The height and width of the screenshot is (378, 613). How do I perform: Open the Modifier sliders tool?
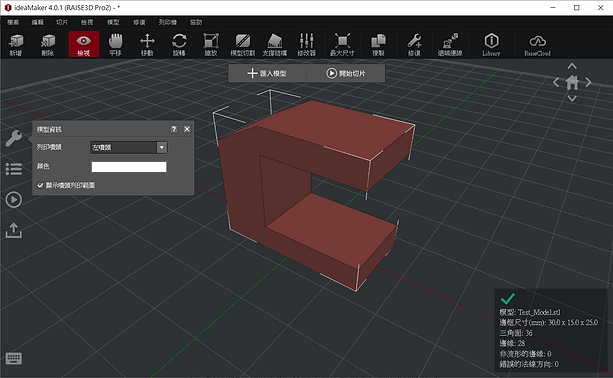coord(306,45)
